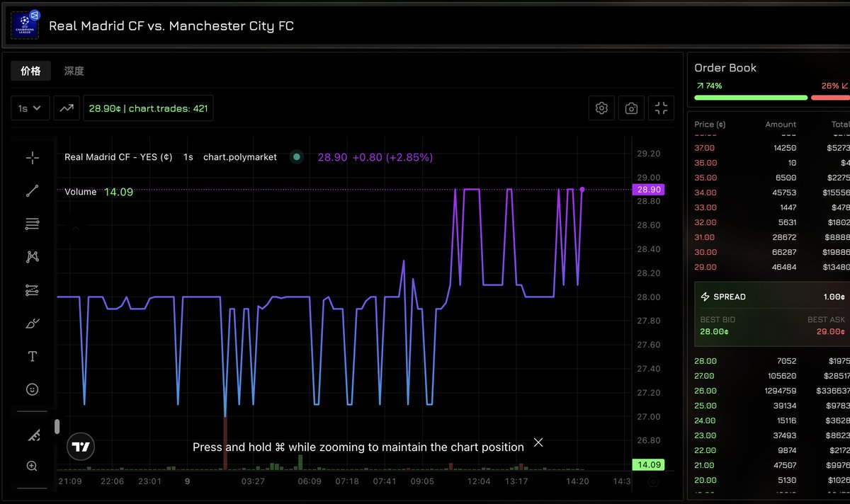This screenshot has height=504, width=850.
Task: Select the 31.00 ask price
Action: coord(705,237)
